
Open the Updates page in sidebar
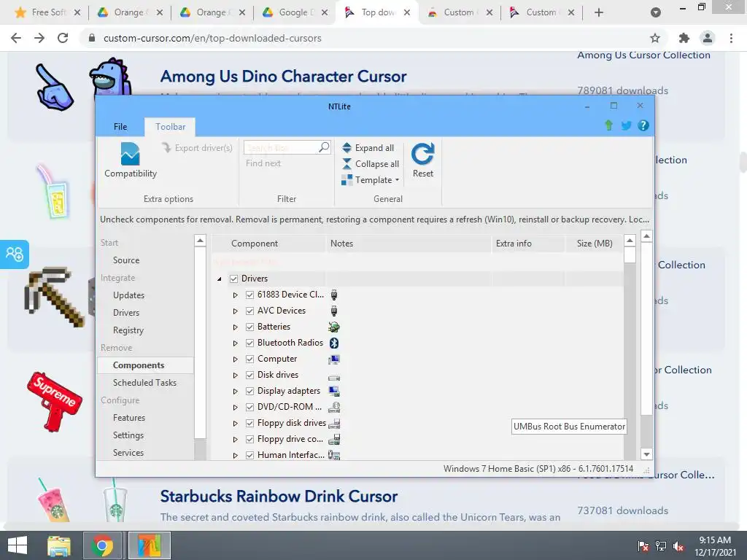pyautogui.click(x=128, y=295)
